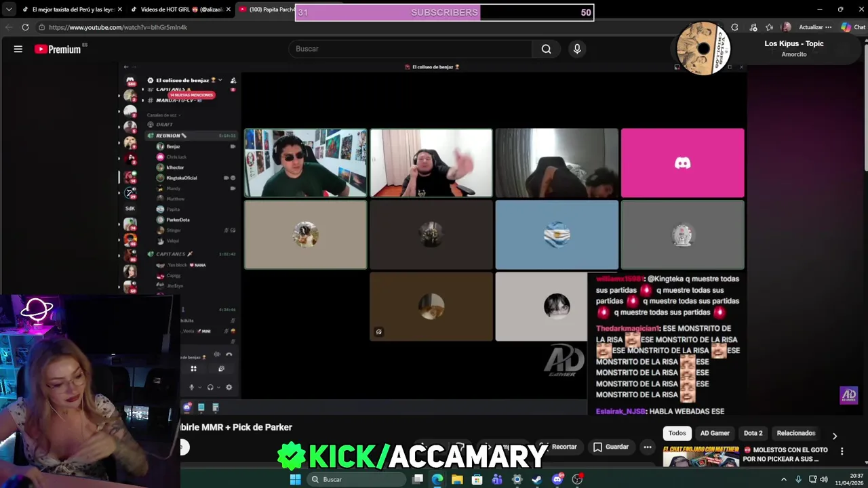Open more actions ellipsis beside Guardar
Viewport: 868px width, 488px height.
click(x=648, y=447)
